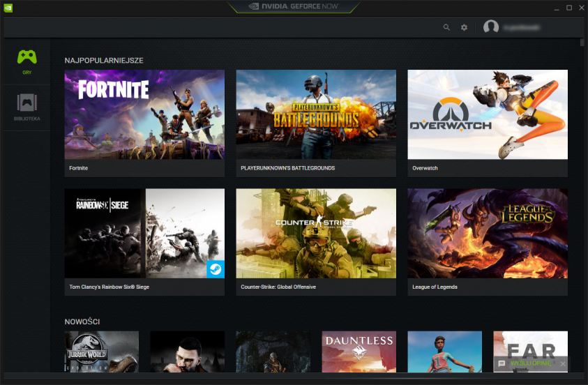The width and height of the screenshot is (588, 385).
Task: Open the Counter-Strike game artwork
Action: 316,233
